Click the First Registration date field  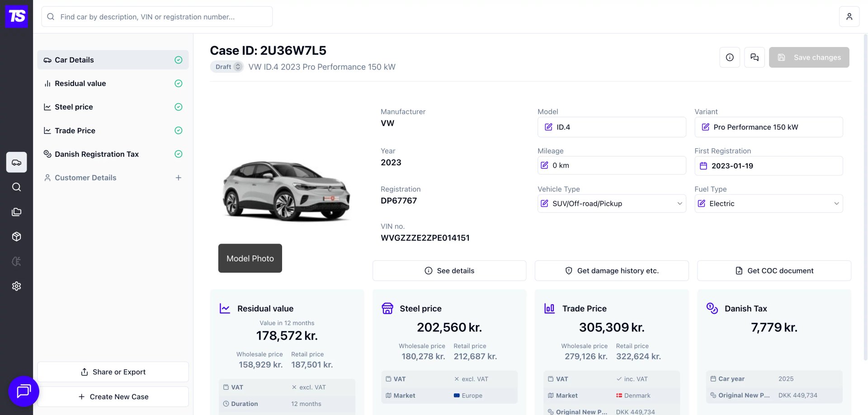tap(769, 166)
